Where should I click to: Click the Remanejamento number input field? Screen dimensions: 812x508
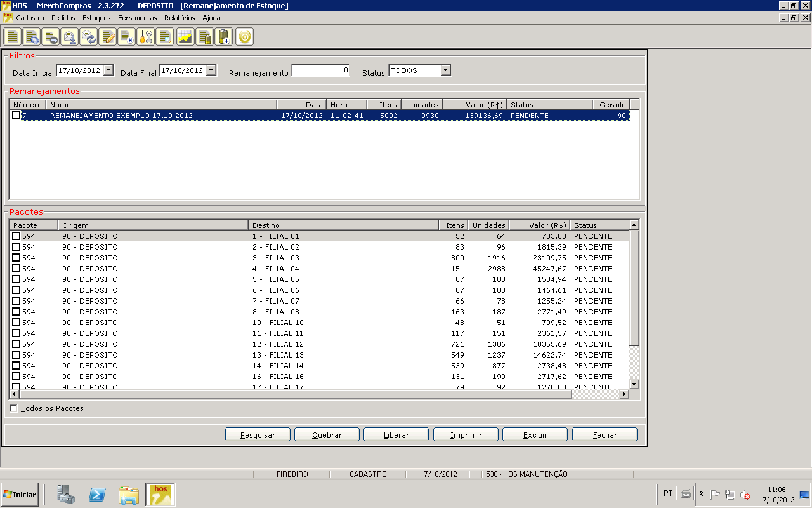320,70
